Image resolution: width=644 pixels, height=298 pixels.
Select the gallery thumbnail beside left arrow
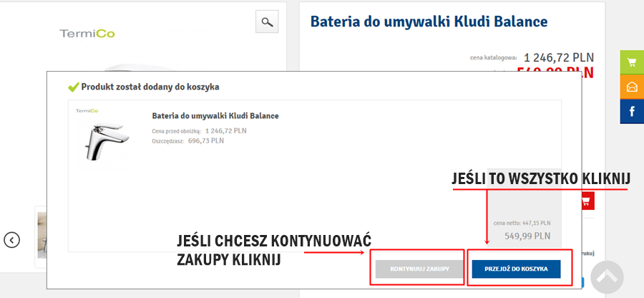(x=41, y=229)
